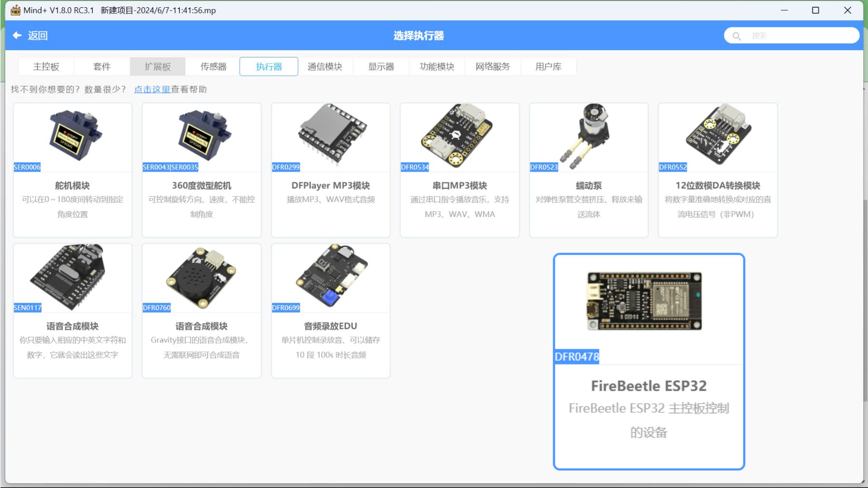The width and height of the screenshot is (868, 488).
Task: Click the DFR0552 product code label
Action: [x=673, y=167]
